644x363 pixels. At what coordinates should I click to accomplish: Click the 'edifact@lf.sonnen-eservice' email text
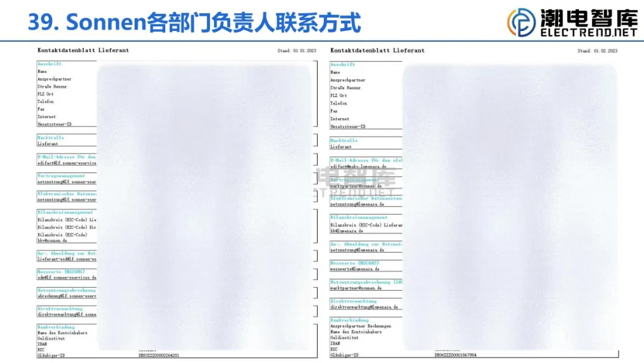(x=67, y=163)
